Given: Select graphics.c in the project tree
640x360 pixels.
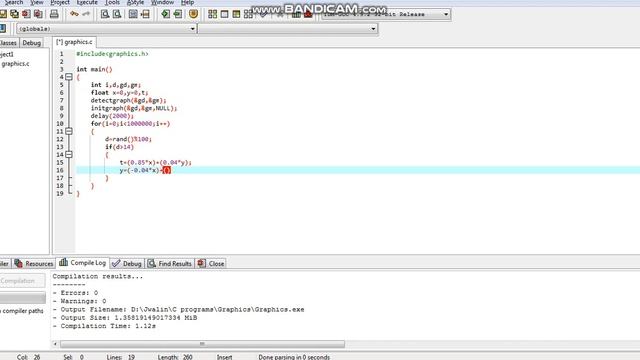Looking at the screenshot, I should coord(15,64).
